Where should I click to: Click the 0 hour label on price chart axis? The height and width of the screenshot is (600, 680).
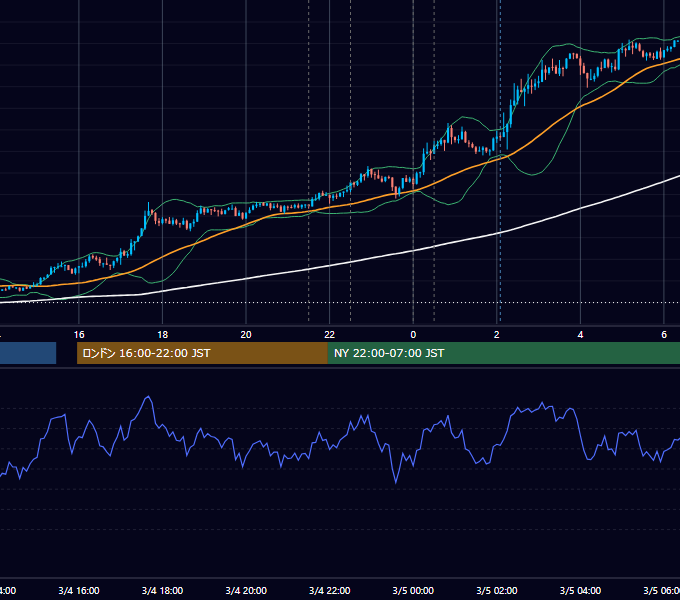413,335
